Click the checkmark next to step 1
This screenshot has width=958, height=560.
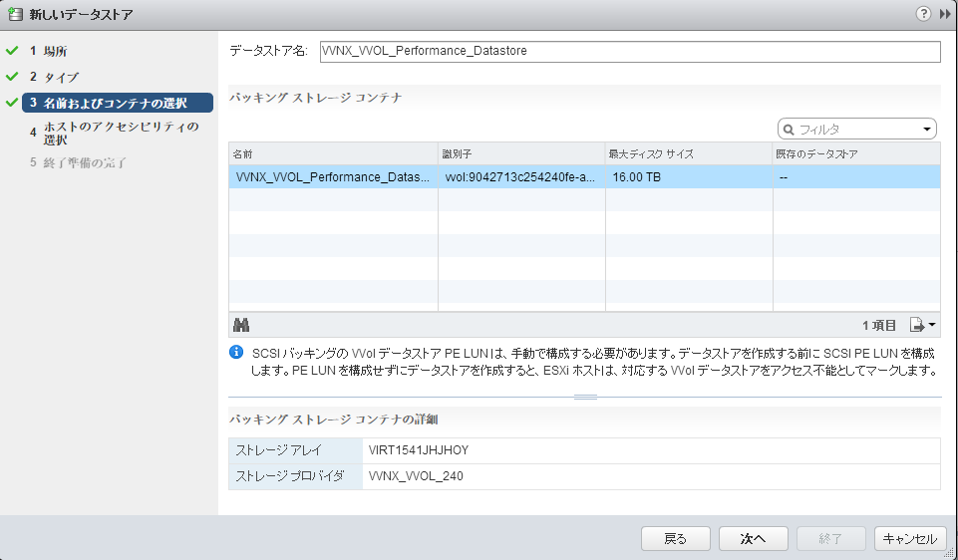[12, 51]
